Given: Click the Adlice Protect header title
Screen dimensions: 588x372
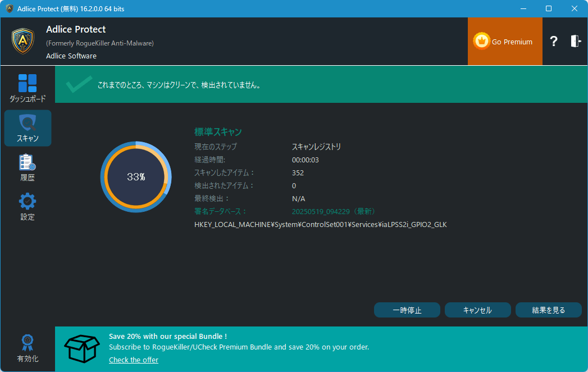Looking at the screenshot, I should pos(76,29).
